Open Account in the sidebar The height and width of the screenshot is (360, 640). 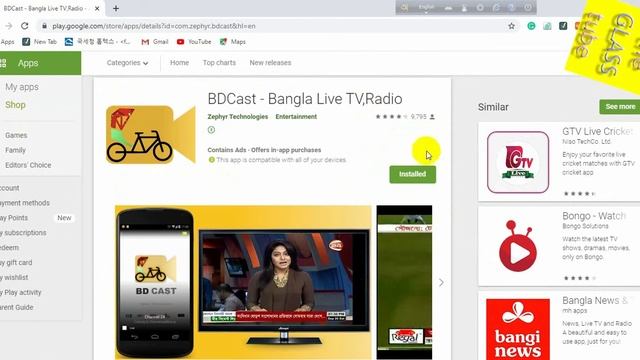[10, 188]
